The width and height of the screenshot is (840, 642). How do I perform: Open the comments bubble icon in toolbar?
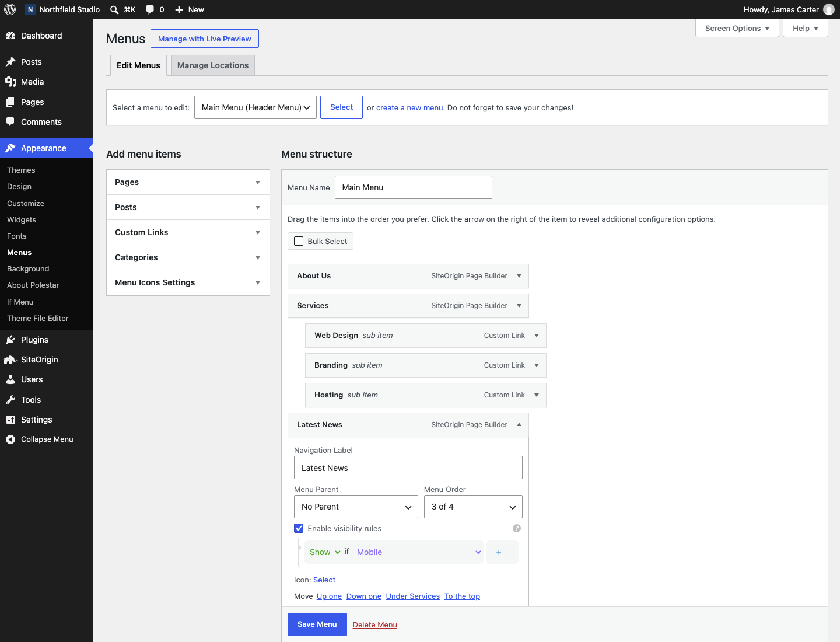[150, 9]
